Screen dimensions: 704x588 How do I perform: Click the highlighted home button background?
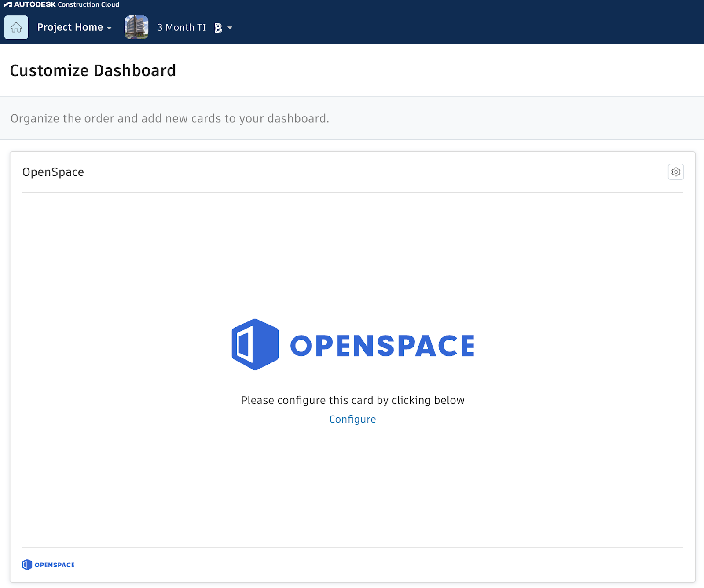pos(16,27)
